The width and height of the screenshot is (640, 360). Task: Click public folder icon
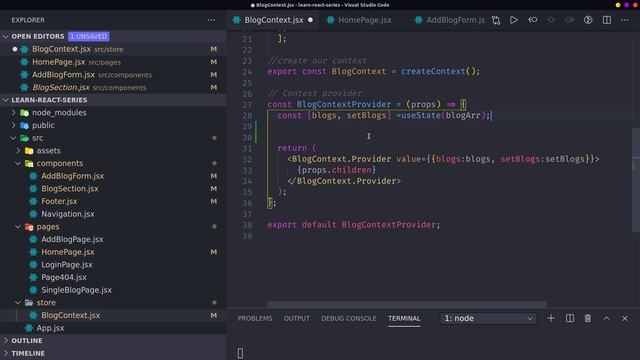pos(24,125)
